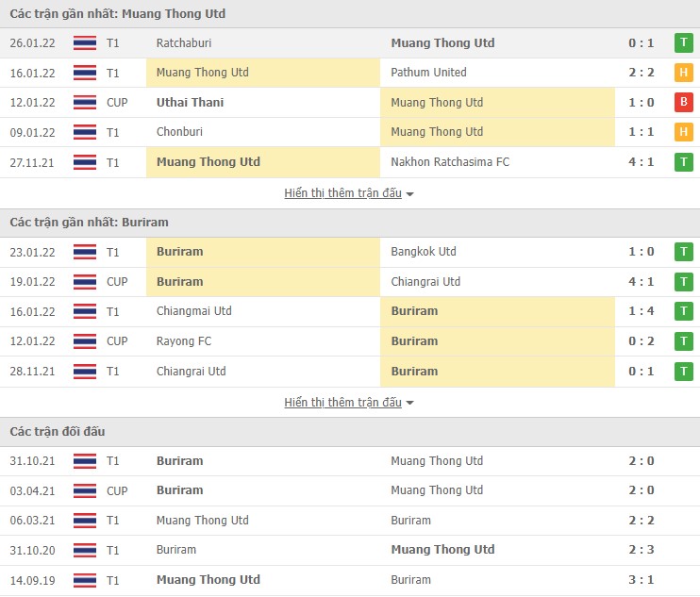700x597 pixels.
Task: Select the Uthai Thani team name
Action: point(190,102)
